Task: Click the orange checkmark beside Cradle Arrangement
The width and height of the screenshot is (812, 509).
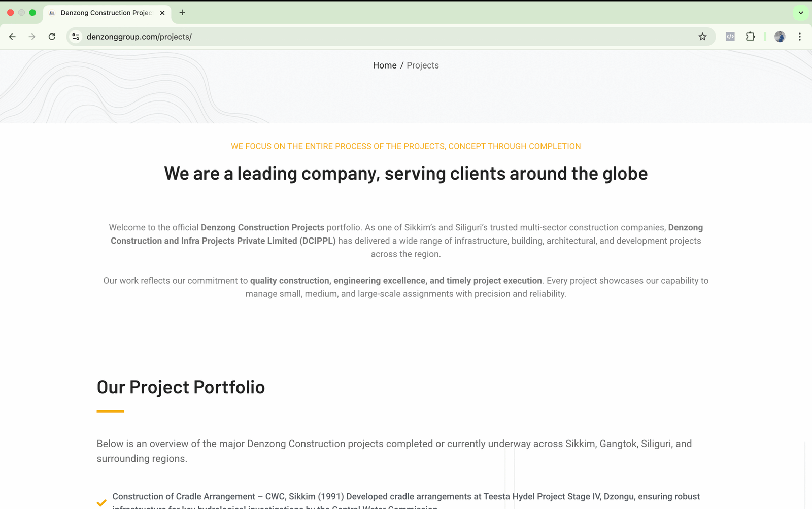Action: (101, 503)
